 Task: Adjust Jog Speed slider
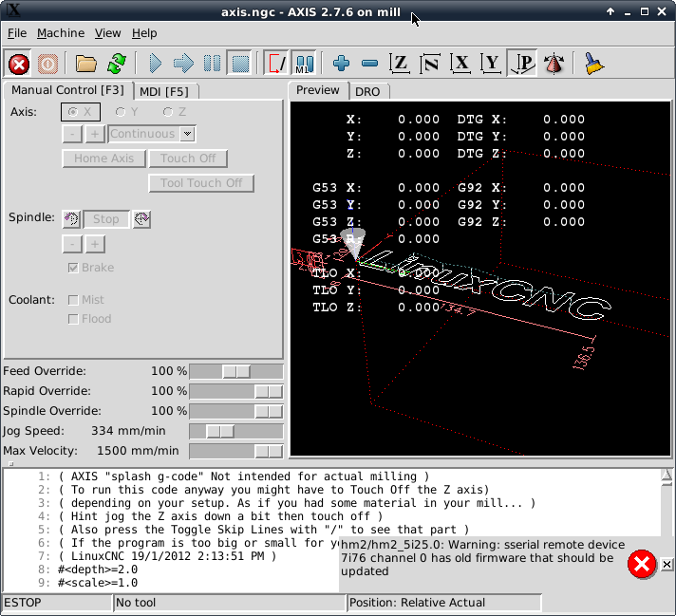(x=236, y=431)
